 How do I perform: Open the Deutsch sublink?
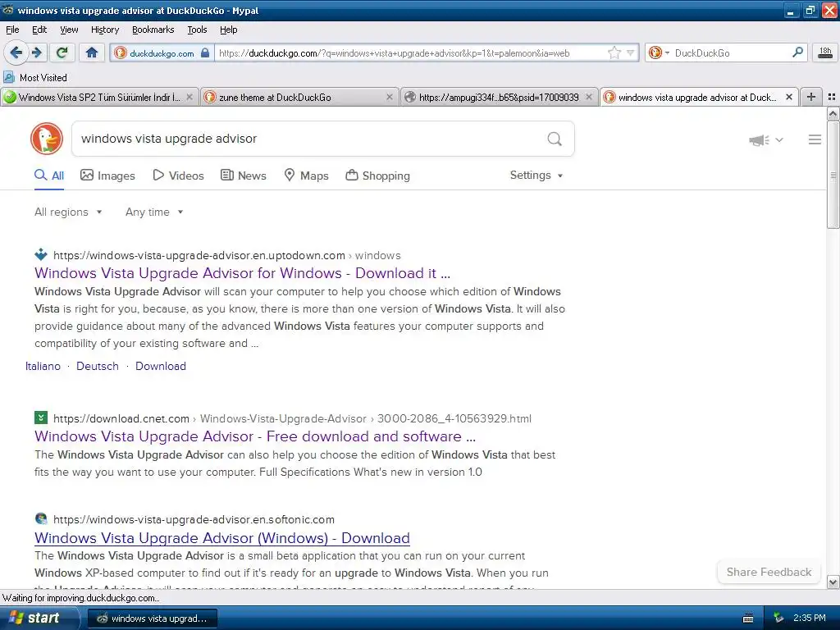pos(98,366)
